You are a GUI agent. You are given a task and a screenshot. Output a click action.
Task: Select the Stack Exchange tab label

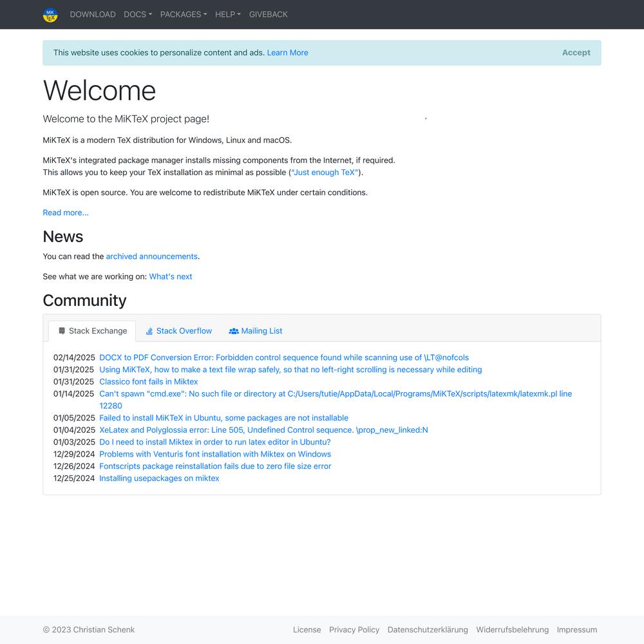[98, 331]
